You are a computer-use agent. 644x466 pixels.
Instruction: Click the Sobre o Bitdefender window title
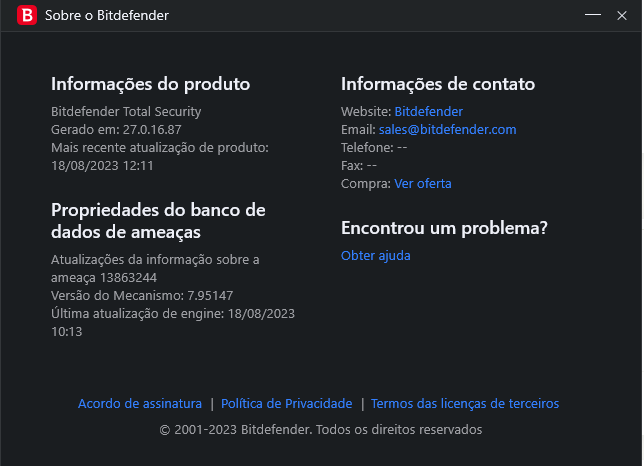pyautogui.click(x=107, y=16)
